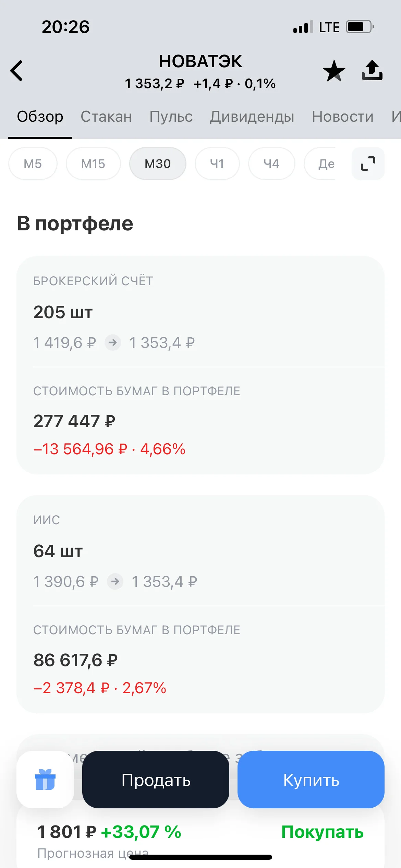Tap the Продать button
The width and height of the screenshot is (401, 868).
click(x=156, y=779)
